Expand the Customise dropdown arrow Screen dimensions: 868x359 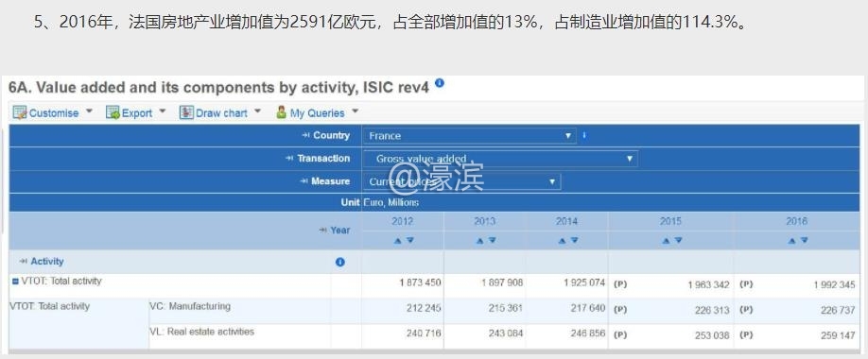pyautogui.click(x=89, y=111)
